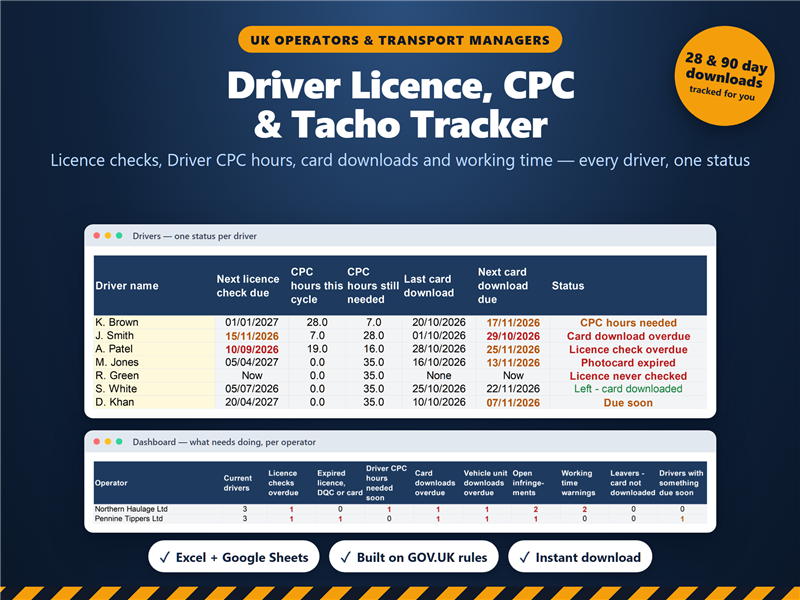Image resolution: width=800 pixels, height=600 pixels.
Task: Click the 'Card download overdue' status
Action: (x=629, y=336)
